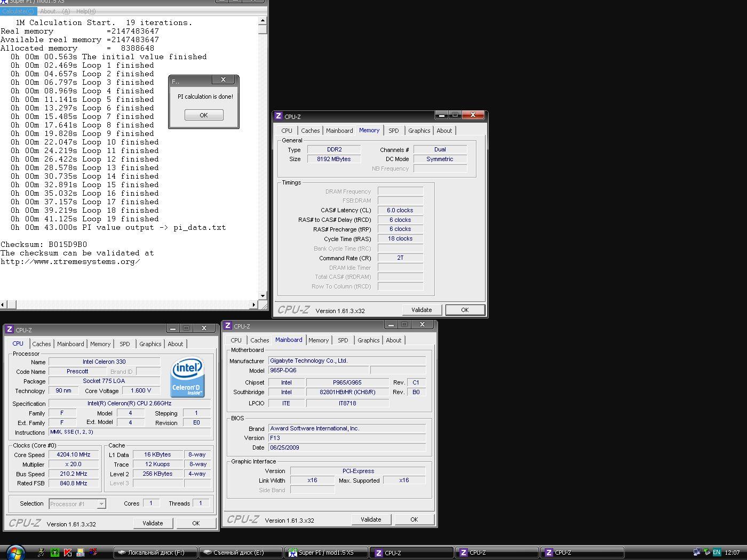This screenshot has width=747, height=560.
Task: Activate the Съемный диск (E:) taskbar button
Action: point(241,553)
